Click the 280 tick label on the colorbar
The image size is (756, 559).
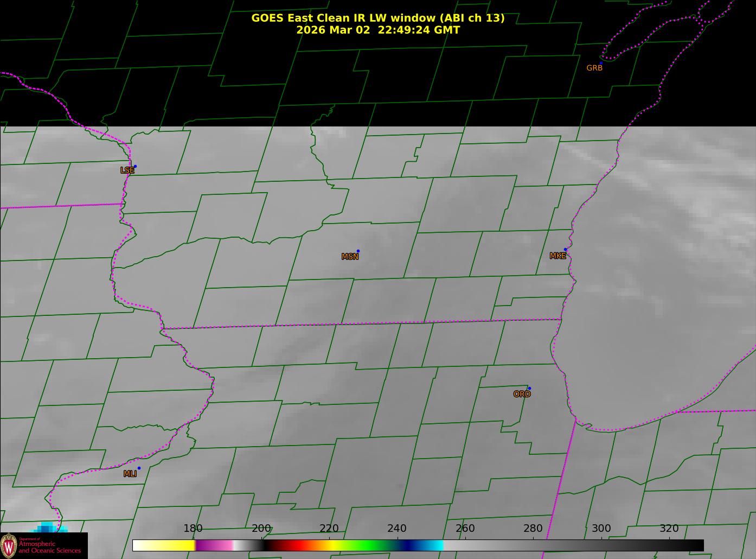pyautogui.click(x=533, y=529)
